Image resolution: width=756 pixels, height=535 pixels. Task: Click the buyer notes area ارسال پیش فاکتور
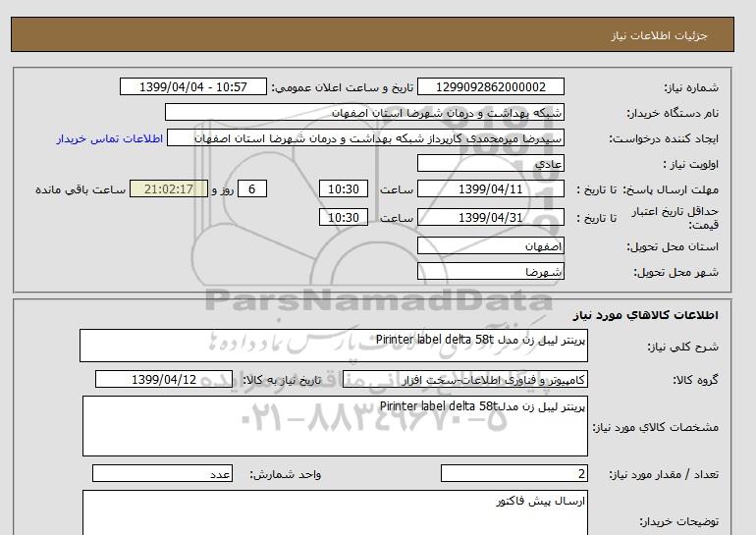pyautogui.click(x=335, y=512)
